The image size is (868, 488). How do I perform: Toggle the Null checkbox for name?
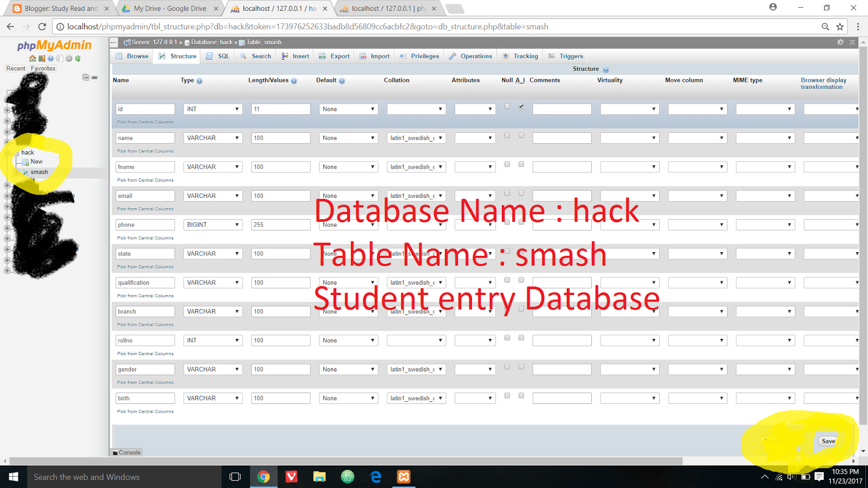click(507, 136)
